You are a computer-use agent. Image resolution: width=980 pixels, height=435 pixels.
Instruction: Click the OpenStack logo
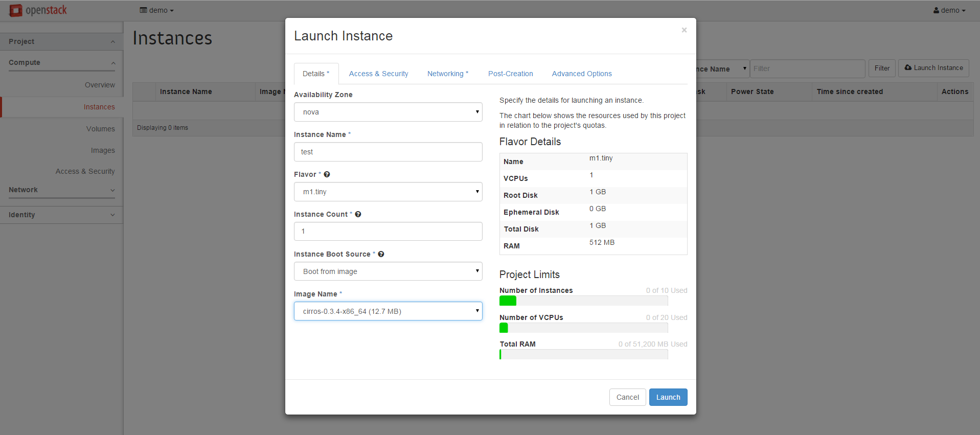(38, 10)
